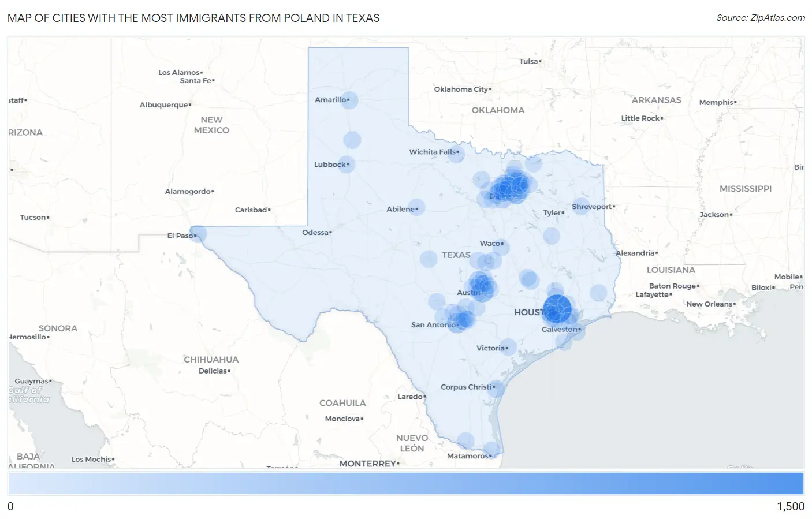Click the Biloxi city label
The image size is (812, 519).
point(762,287)
